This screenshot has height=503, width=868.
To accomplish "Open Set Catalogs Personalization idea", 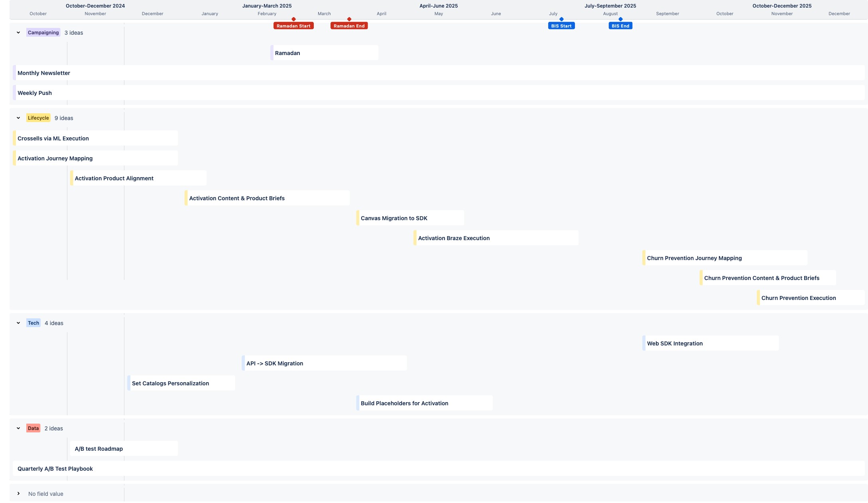I will point(181,383).
